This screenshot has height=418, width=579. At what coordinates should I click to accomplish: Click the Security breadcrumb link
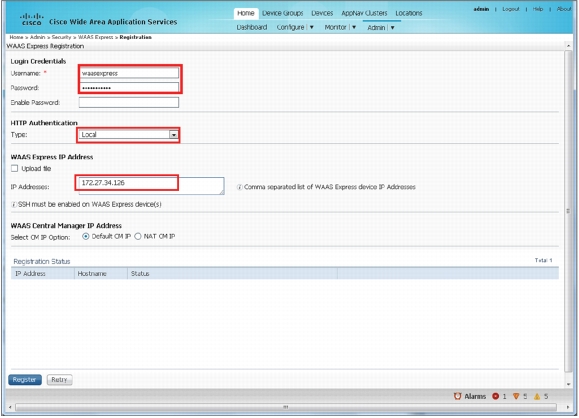coord(61,37)
